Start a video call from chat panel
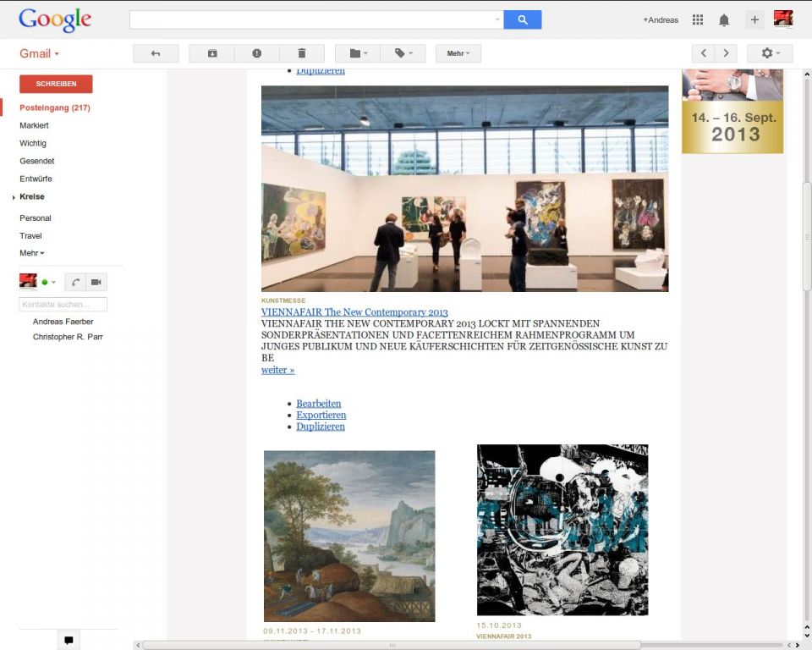The width and height of the screenshot is (812, 650). coord(96,282)
